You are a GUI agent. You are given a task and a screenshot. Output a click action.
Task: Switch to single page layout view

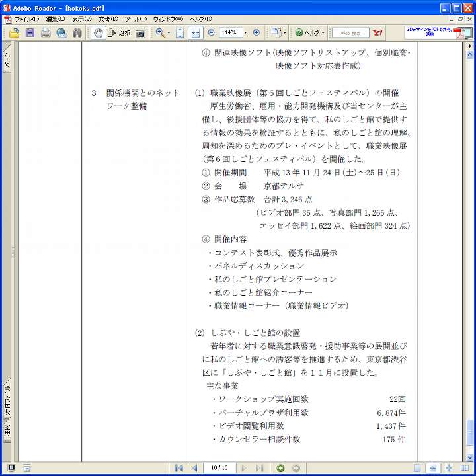(x=417, y=468)
